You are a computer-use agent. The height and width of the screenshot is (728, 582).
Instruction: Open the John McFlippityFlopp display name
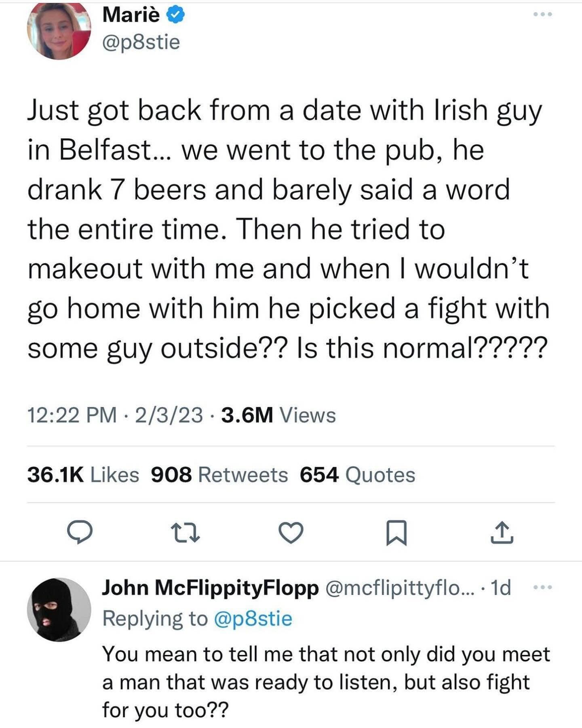coord(210,588)
